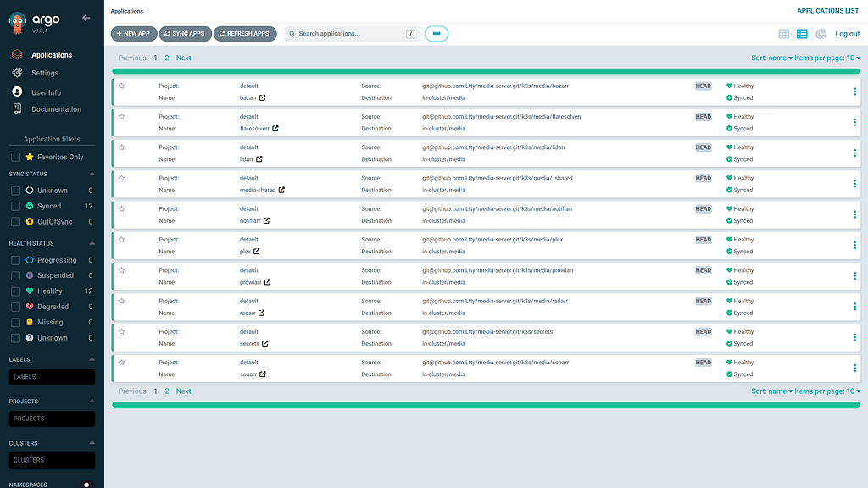The width and height of the screenshot is (868, 488).
Task: Click the Argo logo icon
Action: tap(18, 22)
